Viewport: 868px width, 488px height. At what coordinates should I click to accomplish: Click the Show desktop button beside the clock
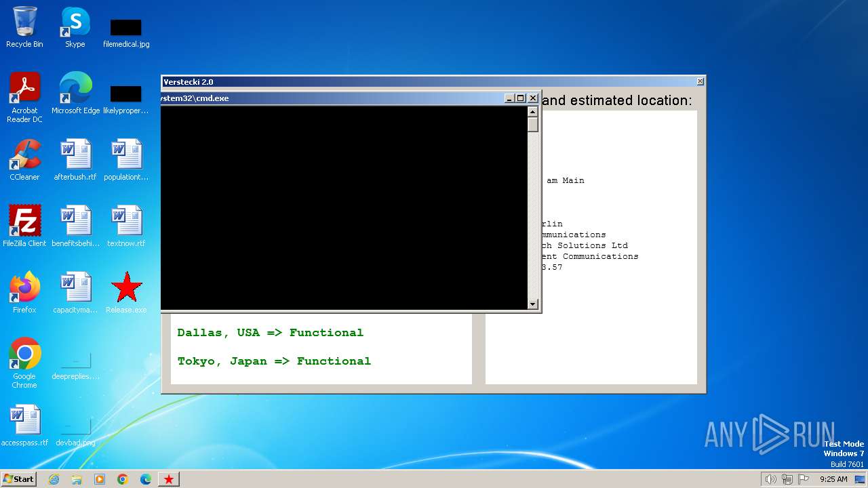point(860,479)
